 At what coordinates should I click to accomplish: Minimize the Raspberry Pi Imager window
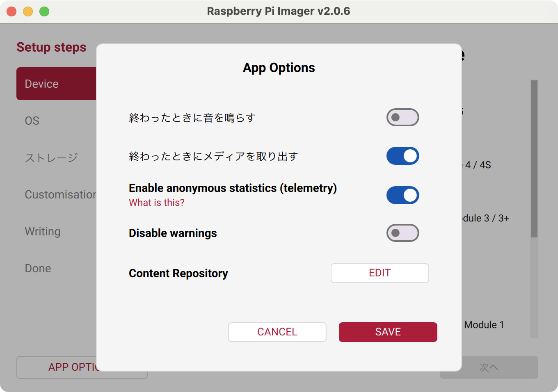pos(28,11)
